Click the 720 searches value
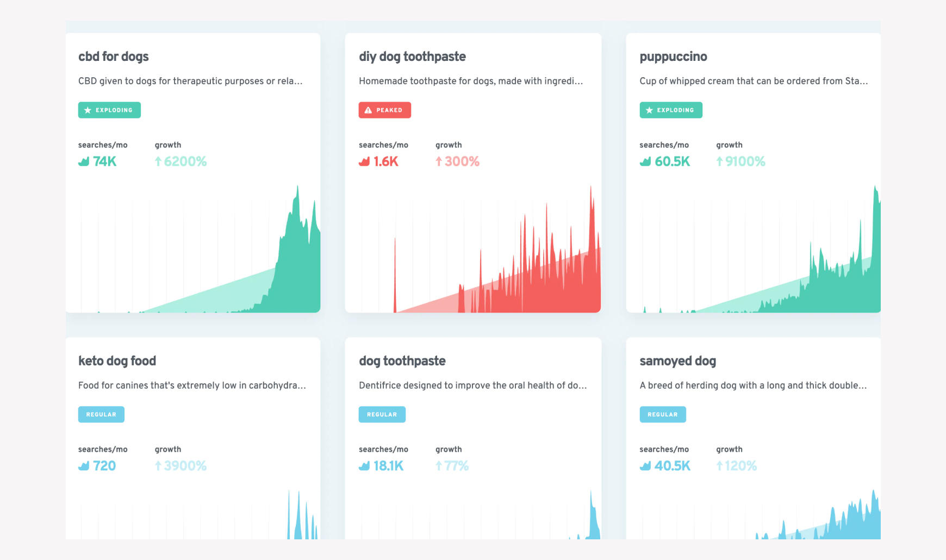The width and height of the screenshot is (946, 560). [x=104, y=466]
